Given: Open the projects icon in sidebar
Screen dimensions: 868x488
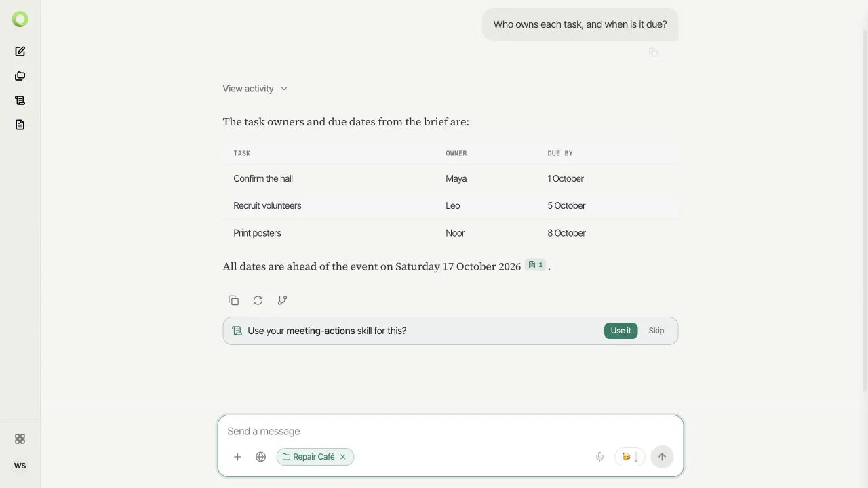Looking at the screenshot, I should [x=20, y=76].
